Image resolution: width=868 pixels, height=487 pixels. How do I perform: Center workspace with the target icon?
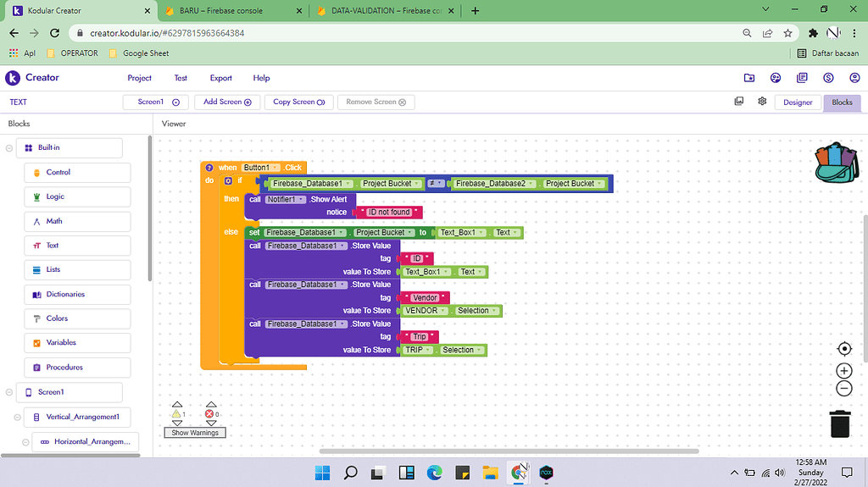844,349
